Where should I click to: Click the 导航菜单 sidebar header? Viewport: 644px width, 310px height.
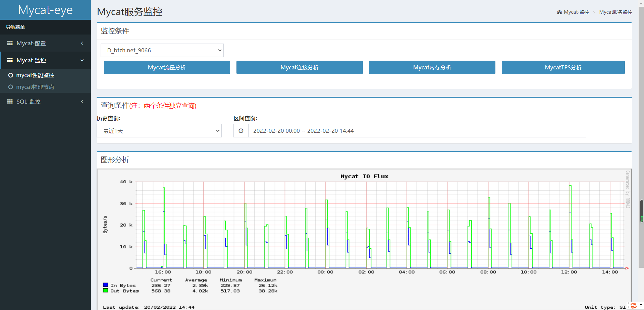point(15,27)
